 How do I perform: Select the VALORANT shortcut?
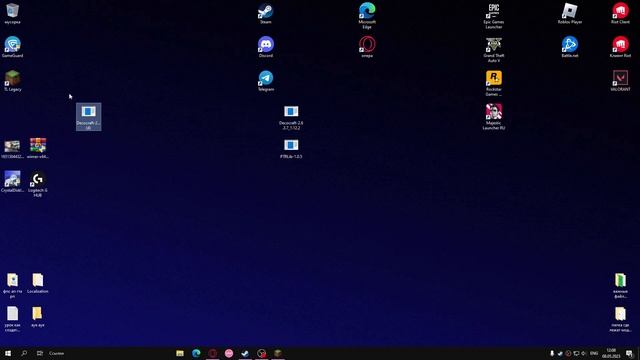click(620, 80)
